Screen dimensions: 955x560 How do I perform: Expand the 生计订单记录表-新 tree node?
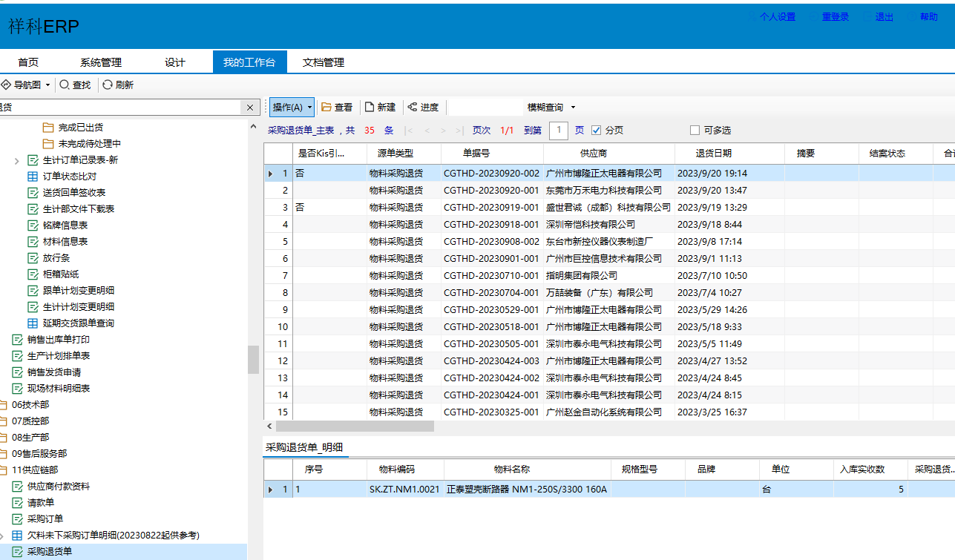click(17, 160)
